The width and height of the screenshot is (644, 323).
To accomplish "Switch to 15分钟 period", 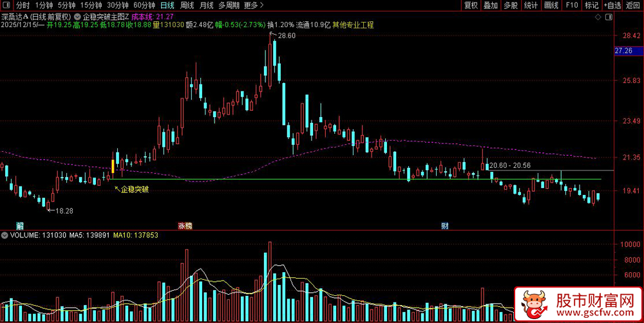I will tap(91, 5).
